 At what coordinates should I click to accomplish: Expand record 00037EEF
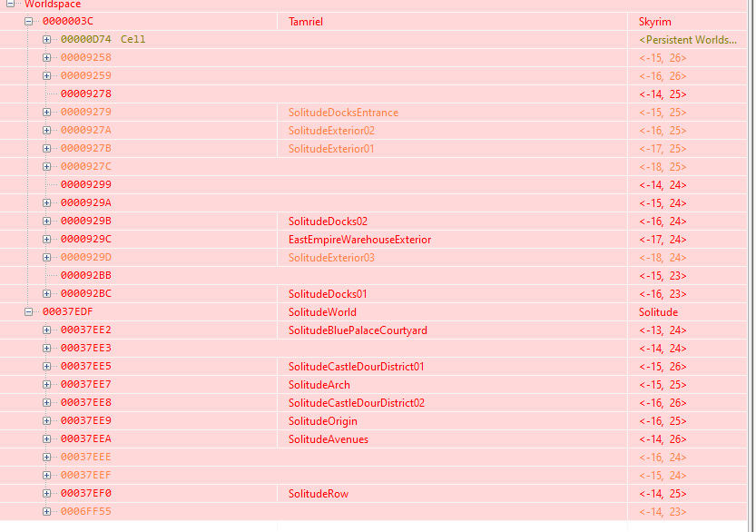tap(47, 475)
